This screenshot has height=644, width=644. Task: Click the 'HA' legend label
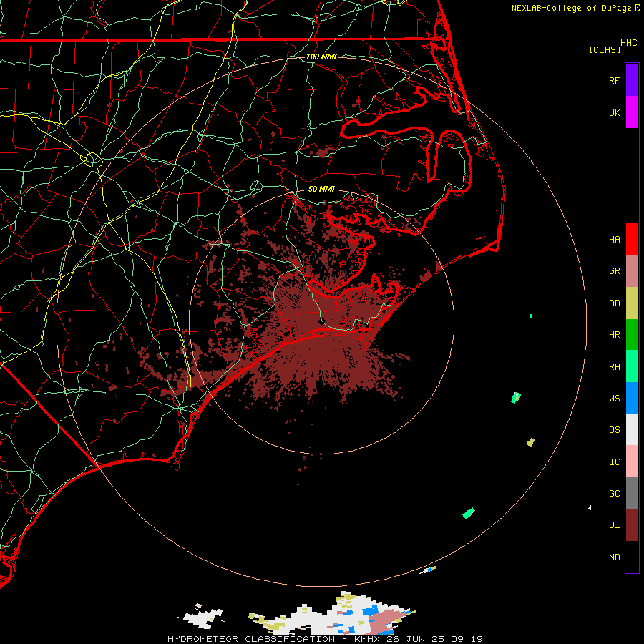[614, 240]
